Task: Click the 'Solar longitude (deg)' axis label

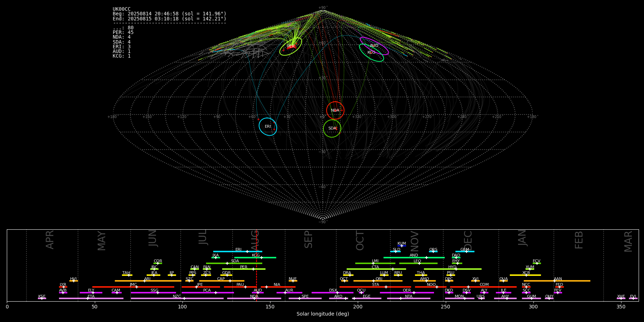Action: tap(323, 314)
